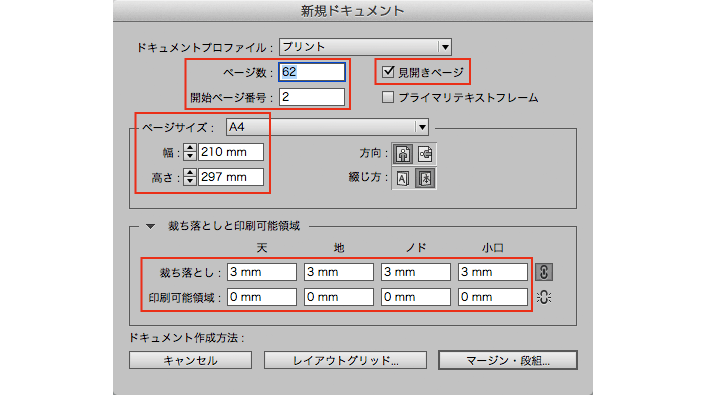Image resolution: width=710 pixels, height=395 pixels.
Task: Enable プライマリテキストフレーム checkbox
Action: [x=388, y=97]
